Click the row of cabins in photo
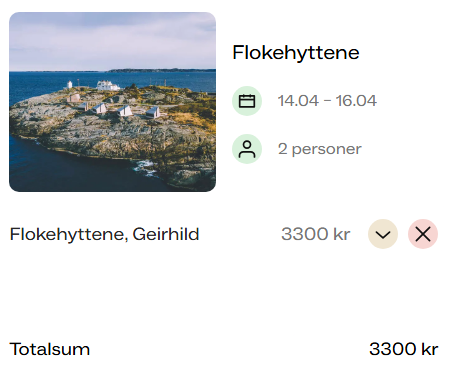 click(118, 109)
